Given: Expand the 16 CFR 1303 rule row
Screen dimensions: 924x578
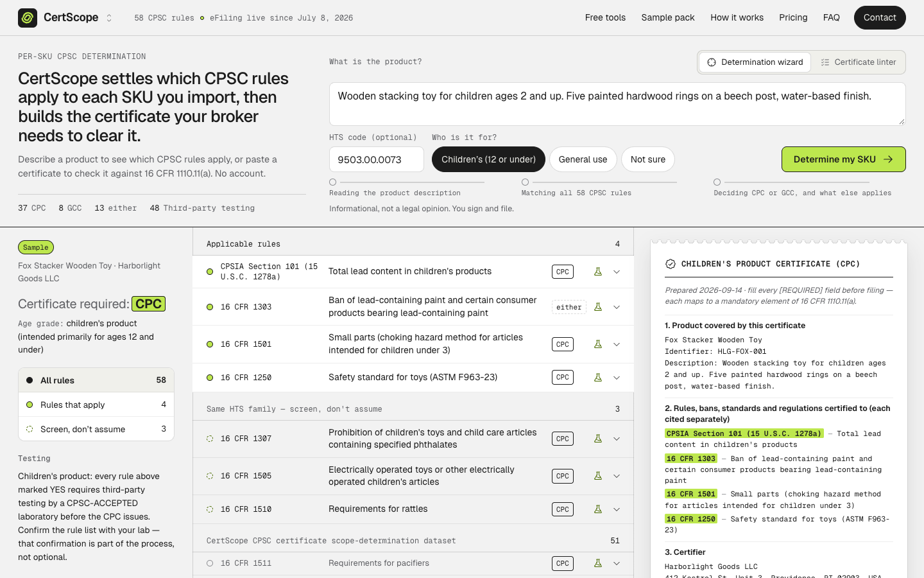Looking at the screenshot, I should click(617, 307).
